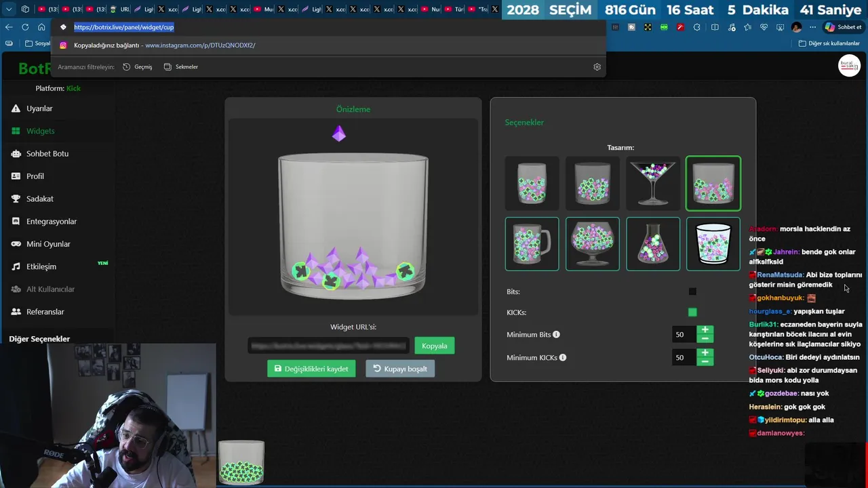Click the green HDX extension icon

pyautogui.click(x=664, y=27)
